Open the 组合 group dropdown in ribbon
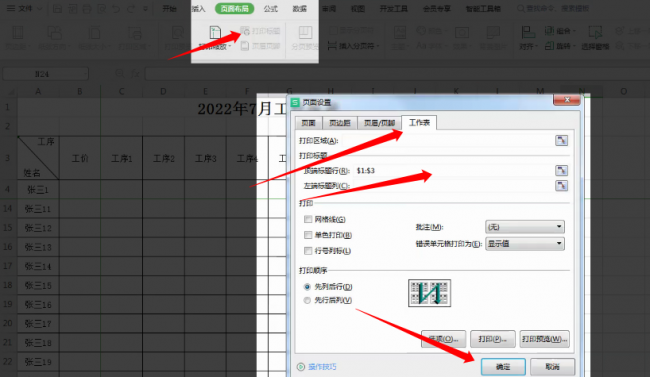 coord(560,31)
